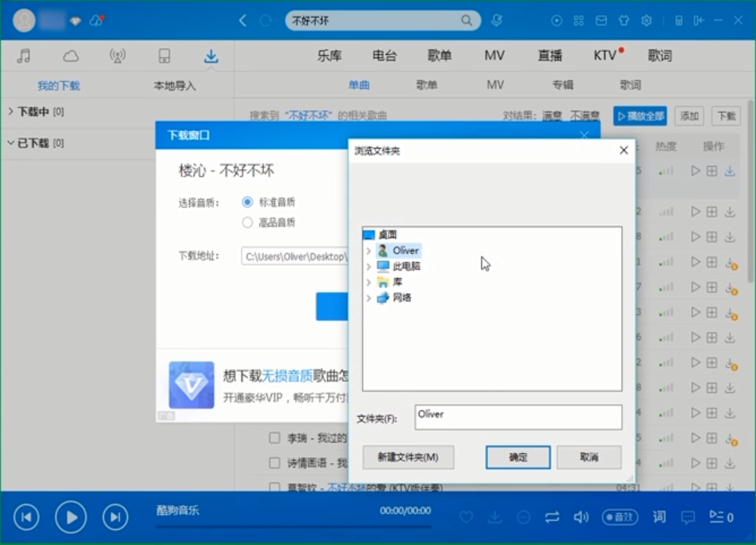Image resolution: width=756 pixels, height=545 pixels.
Task: Open the mobile phone device icon
Action: pyautogui.click(x=164, y=56)
